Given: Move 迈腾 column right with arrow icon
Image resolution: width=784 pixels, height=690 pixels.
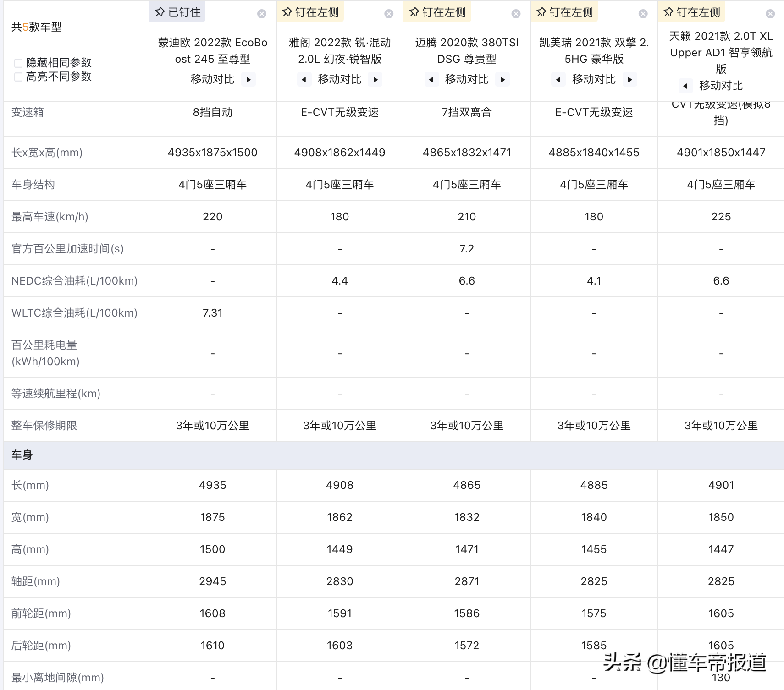Looking at the screenshot, I should (x=503, y=80).
